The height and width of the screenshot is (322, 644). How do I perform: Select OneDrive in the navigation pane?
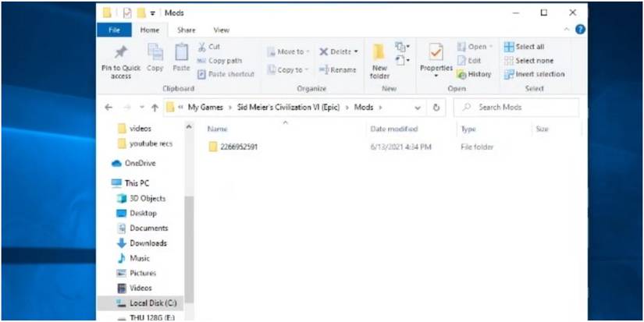133,163
